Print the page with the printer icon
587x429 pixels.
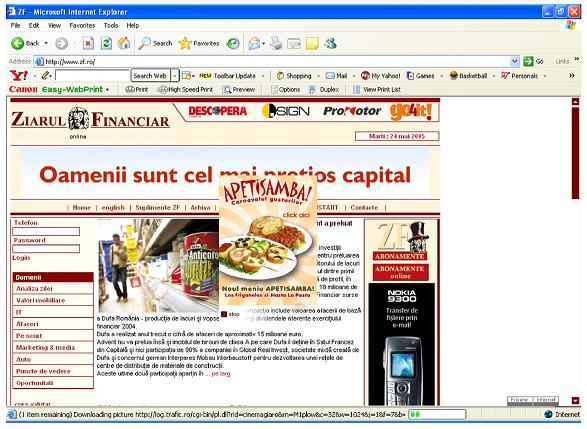tap(276, 43)
